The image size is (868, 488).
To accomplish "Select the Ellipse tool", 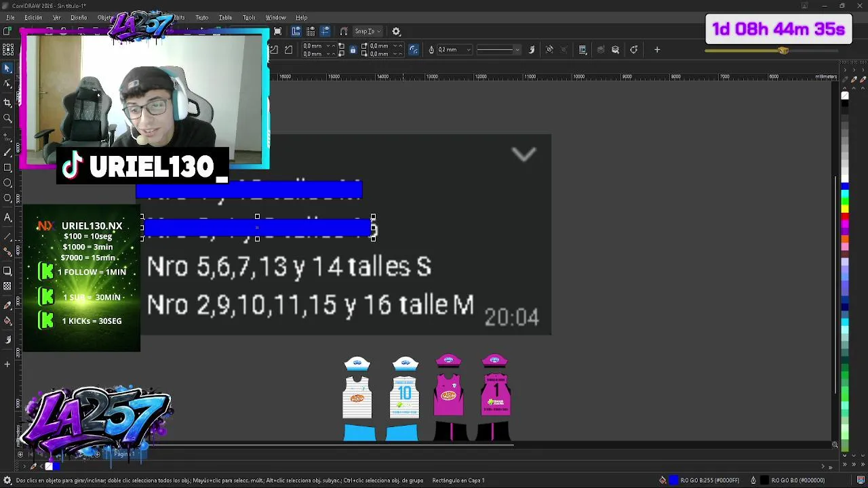I will point(7,183).
